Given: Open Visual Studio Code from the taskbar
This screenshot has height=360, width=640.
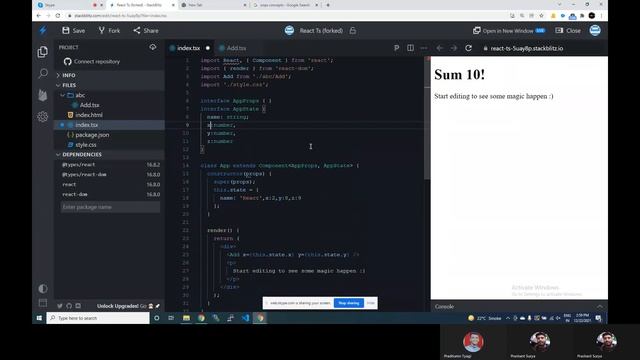Looking at the screenshot, I should coord(245,318).
